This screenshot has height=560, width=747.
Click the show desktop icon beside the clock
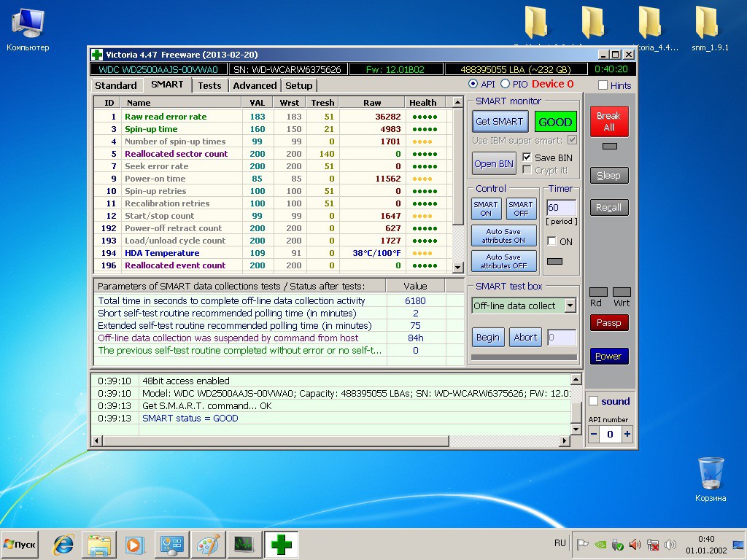point(738,544)
